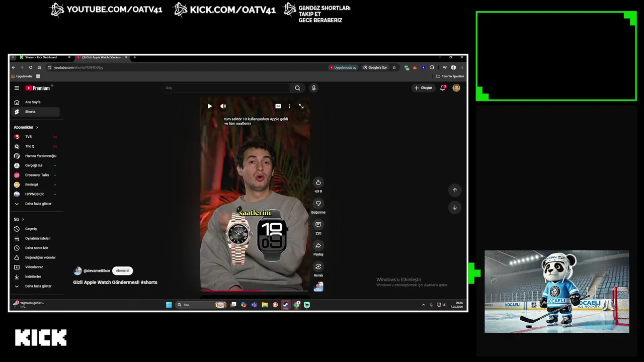This screenshot has height=362, width=644.
Task: Open the TV5 subscription
Action: click(35, 137)
